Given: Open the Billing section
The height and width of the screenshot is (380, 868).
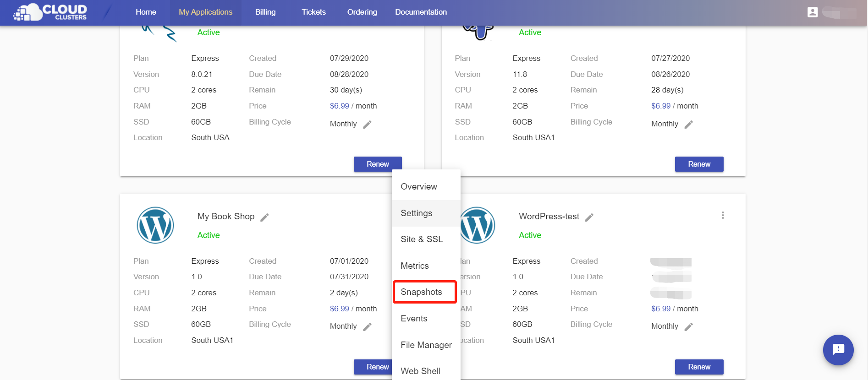Looking at the screenshot, I should point(265,12).
